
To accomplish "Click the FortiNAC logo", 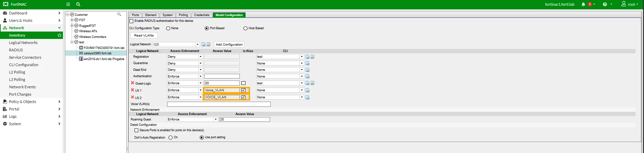I will pos(15,4).
